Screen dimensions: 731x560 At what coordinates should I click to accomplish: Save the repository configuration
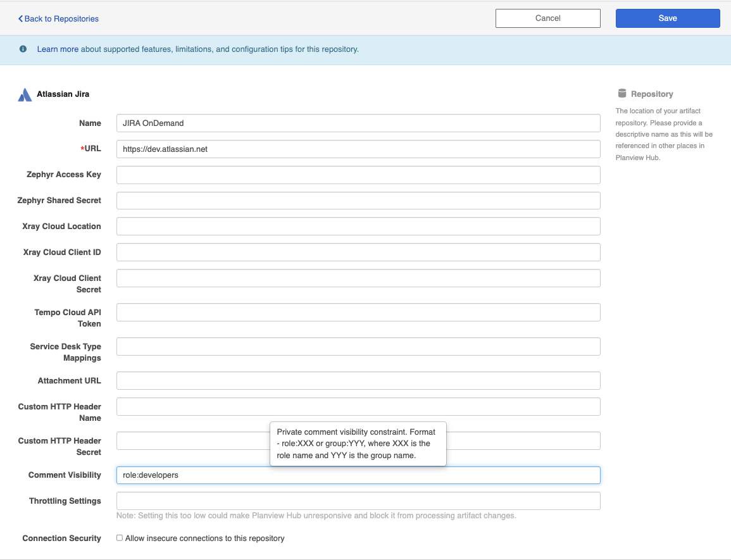(x=667, y=18)
